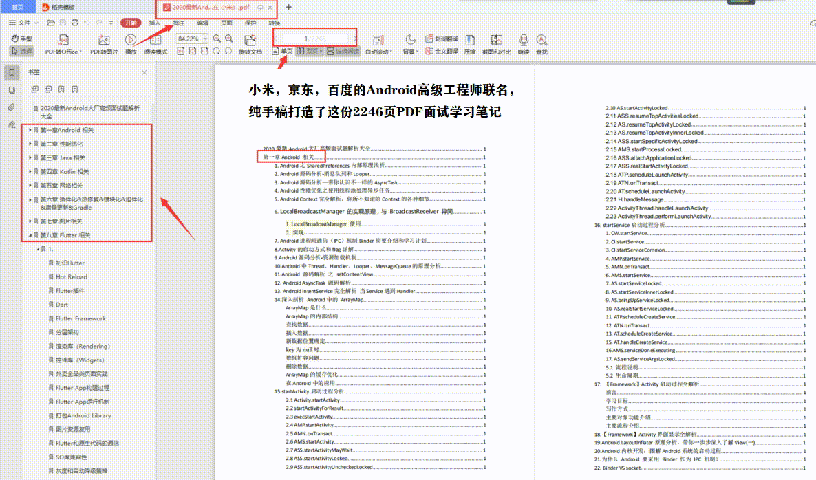Image resolution: width=816 pixels, height=480 pixels.
Task: Open the background color dropdown
Action: (410, 44)
